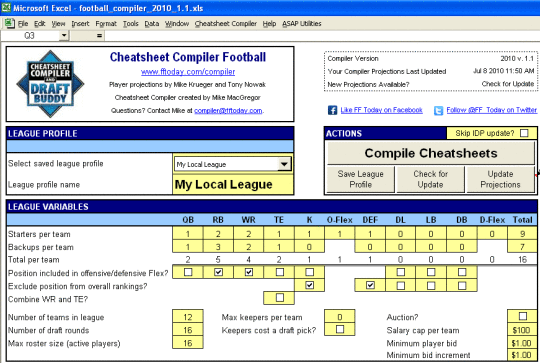The height and width of the screenshot is (363, 540).
Task: Click the compiler@fftoday.com email link
Action: 228,111
